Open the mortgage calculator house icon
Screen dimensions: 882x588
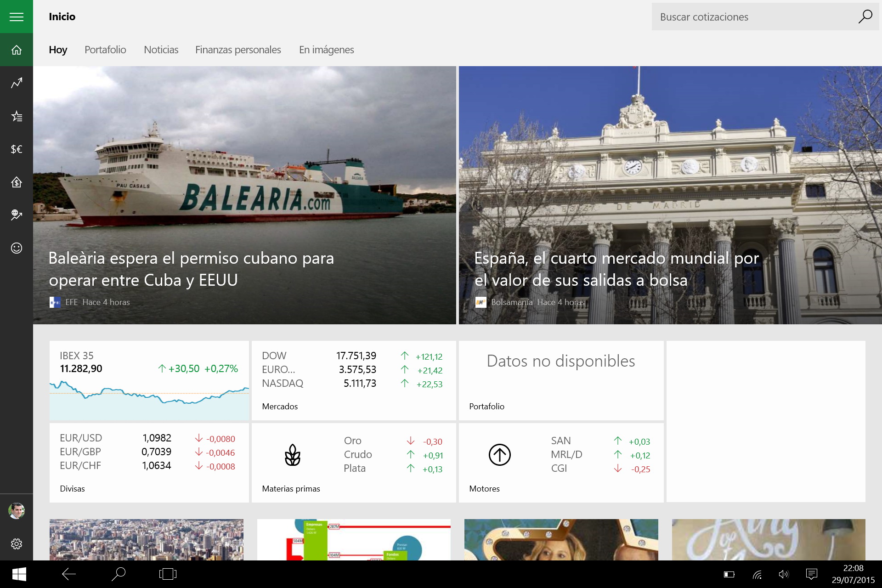click(17, 182)
